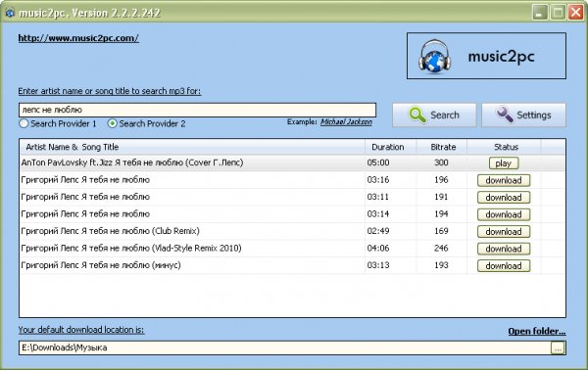Click the 193 bitrate value
The height and width of the screenshot is (370, 588).
441,265
